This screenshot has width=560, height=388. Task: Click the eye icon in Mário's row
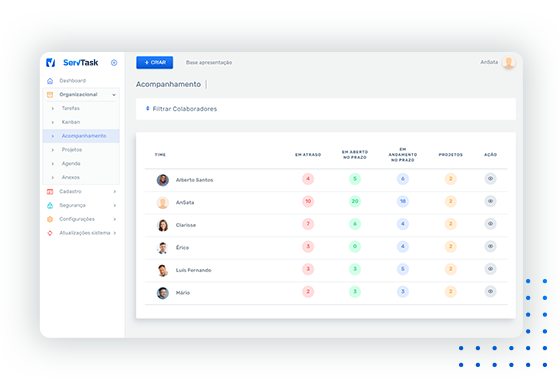(490, 292)
